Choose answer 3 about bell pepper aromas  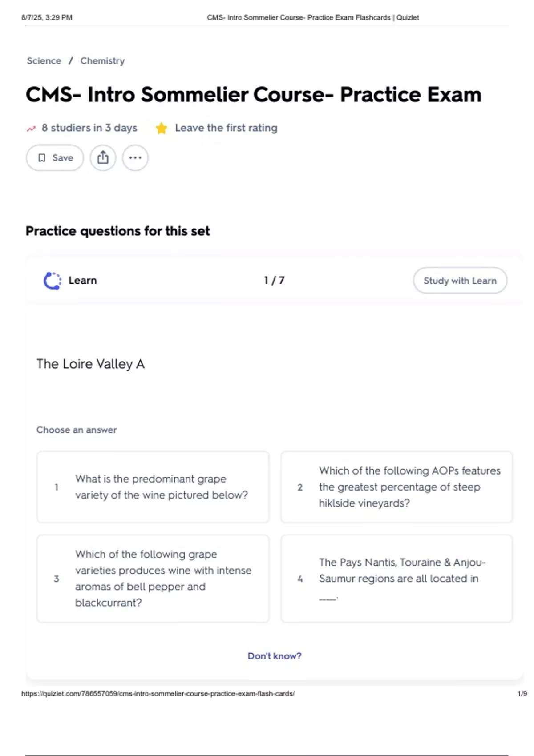point(153,579)
